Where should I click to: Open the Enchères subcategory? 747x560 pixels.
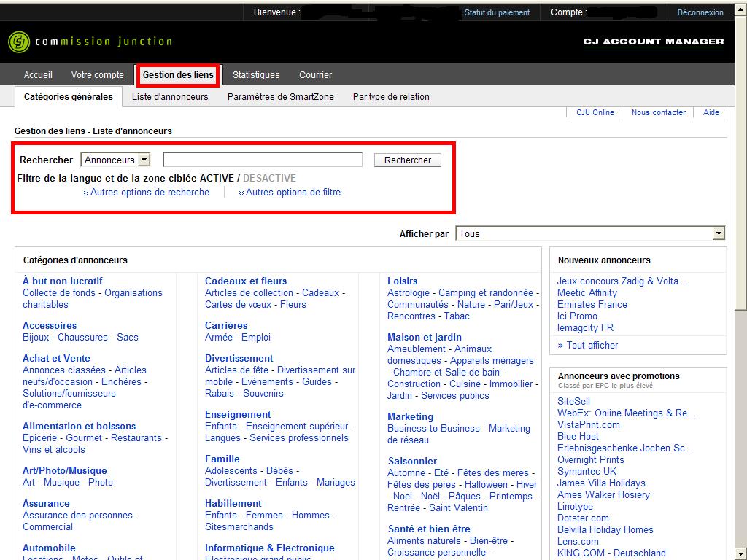pyautogui.click(x=121, y=382)
